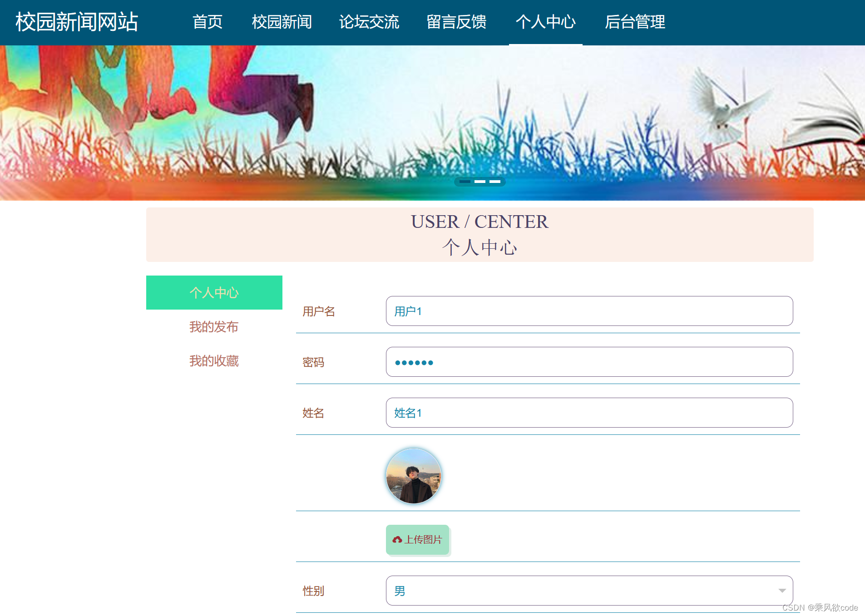
Task: Open the 性别 dropdown arrow
Action: (782, 591)
